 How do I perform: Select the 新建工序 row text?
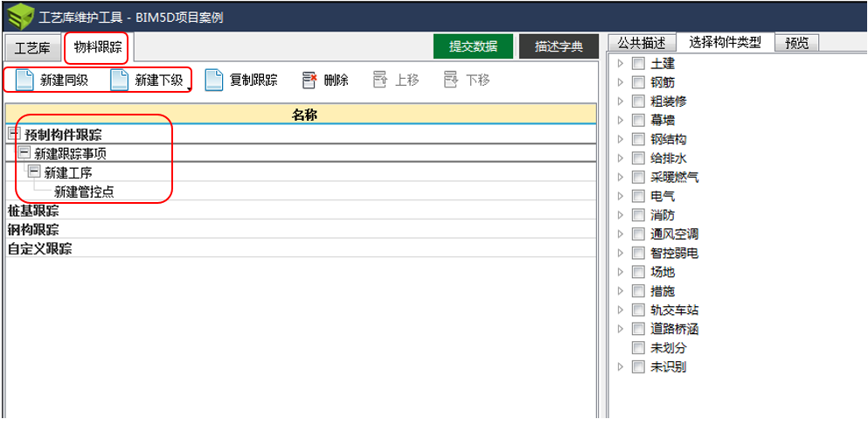pos(68,173)
